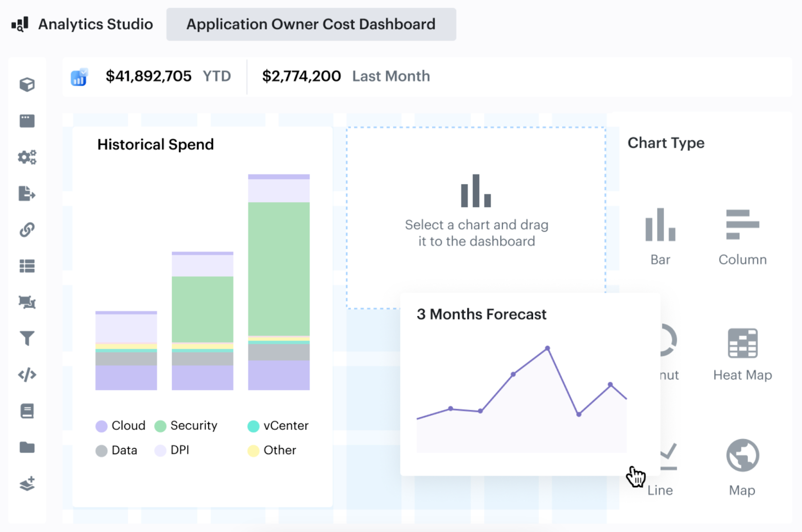Click the 3 Months Forecast chart thumbnail

pos(521,399)
